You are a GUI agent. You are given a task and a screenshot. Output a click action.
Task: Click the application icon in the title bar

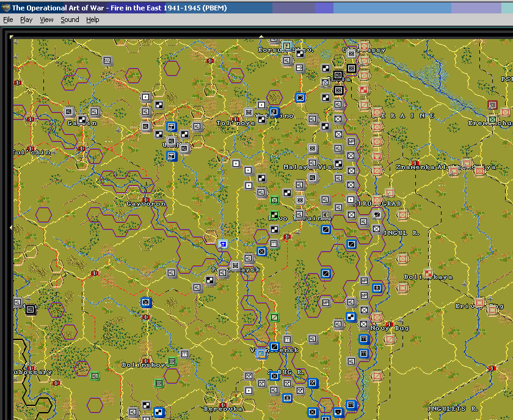pyautogui.click(x=5, y=7)
